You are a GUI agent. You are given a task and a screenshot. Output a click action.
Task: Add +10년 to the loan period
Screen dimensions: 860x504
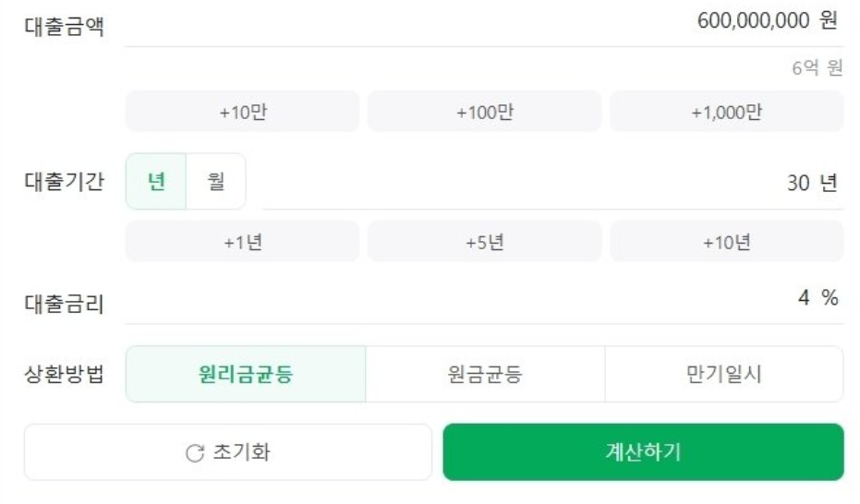click(727, 242)
